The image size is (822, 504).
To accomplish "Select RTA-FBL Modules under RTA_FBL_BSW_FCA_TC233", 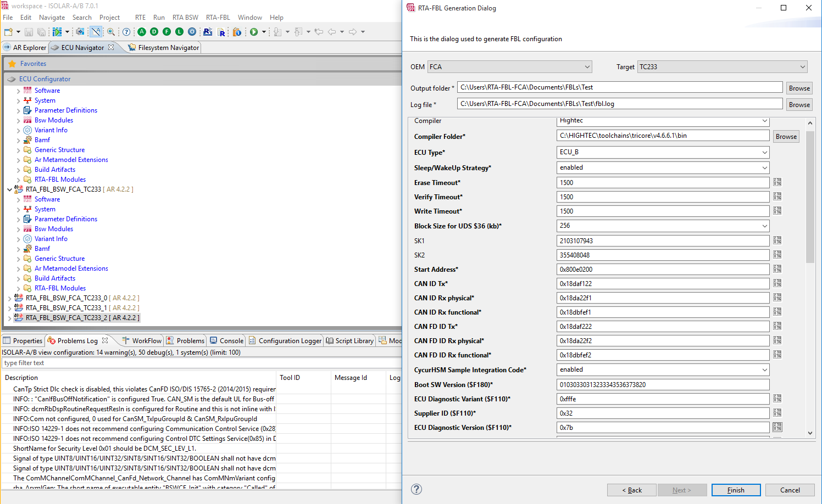I will (x=60, y=288).
